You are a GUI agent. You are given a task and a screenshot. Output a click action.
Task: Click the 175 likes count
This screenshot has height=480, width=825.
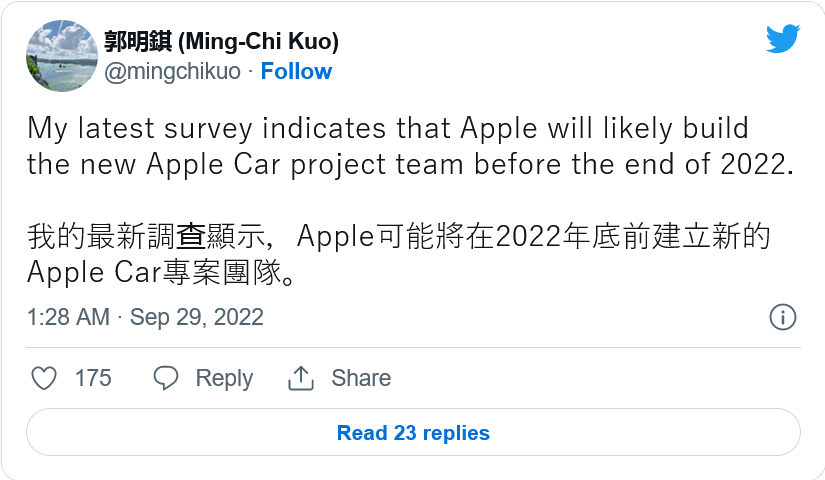tap(93, 378)
